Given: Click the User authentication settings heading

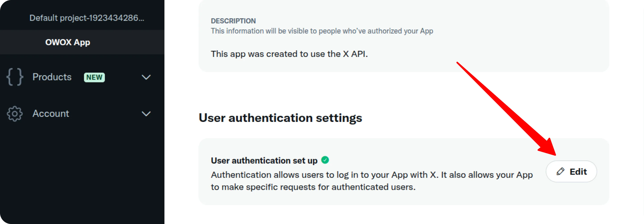Looking at the screenshot, I should [x=280, y=118].
